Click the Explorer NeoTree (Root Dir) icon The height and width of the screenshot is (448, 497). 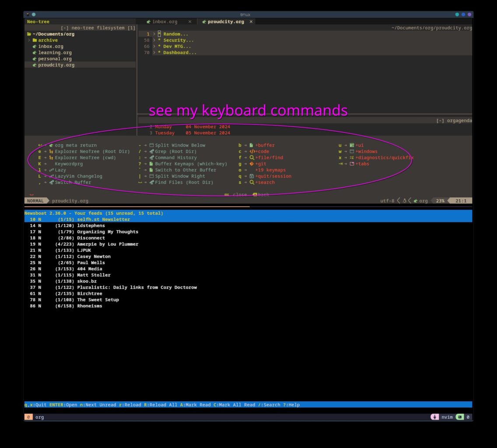pos(51,151)
